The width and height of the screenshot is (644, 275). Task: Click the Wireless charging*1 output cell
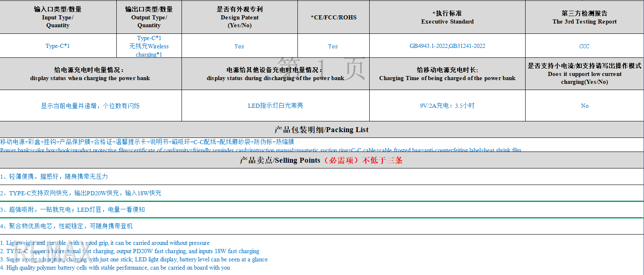(x=149, y=50)
